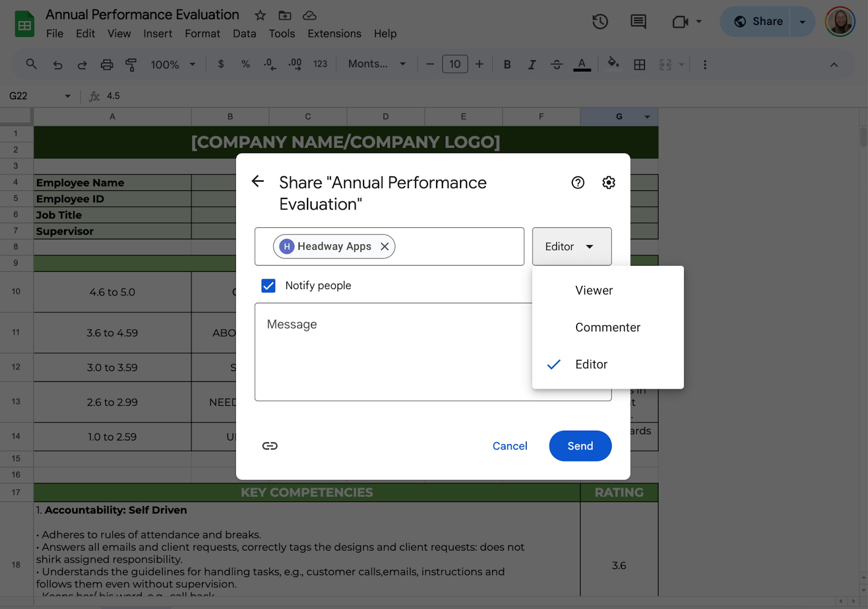This screenshot has height=609, width=868.
Task: Go back with the dialog arrow
Action: tap(258, 181)
